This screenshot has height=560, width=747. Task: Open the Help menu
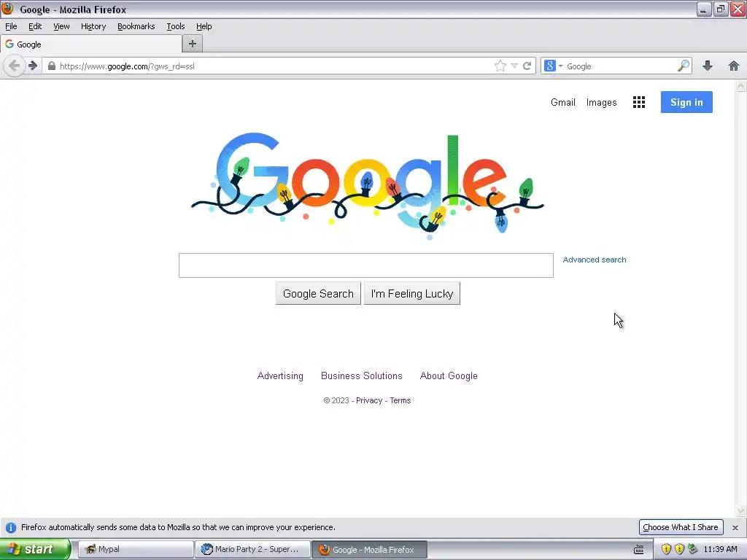204,26
